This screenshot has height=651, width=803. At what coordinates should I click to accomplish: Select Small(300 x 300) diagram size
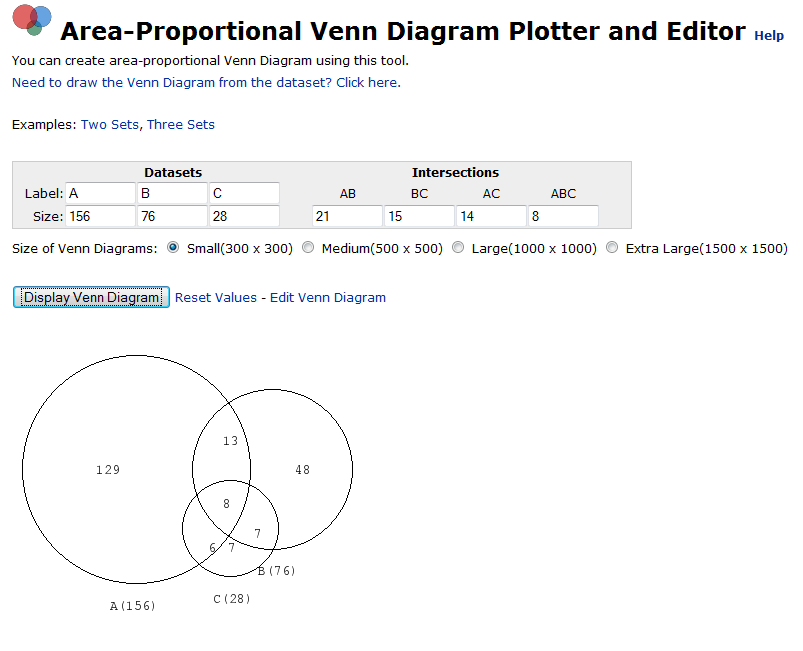point(173,248)
